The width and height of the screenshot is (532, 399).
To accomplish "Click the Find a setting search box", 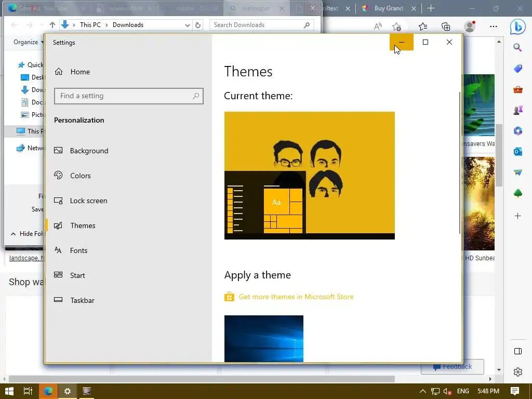I will pos(129,96).
